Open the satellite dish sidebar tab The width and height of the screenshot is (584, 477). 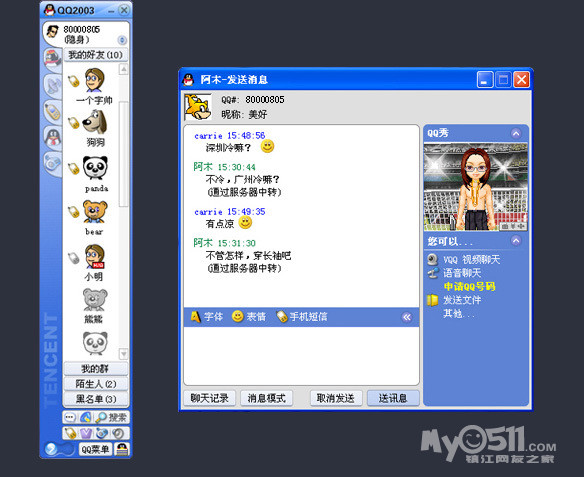[x=53, y=85]
